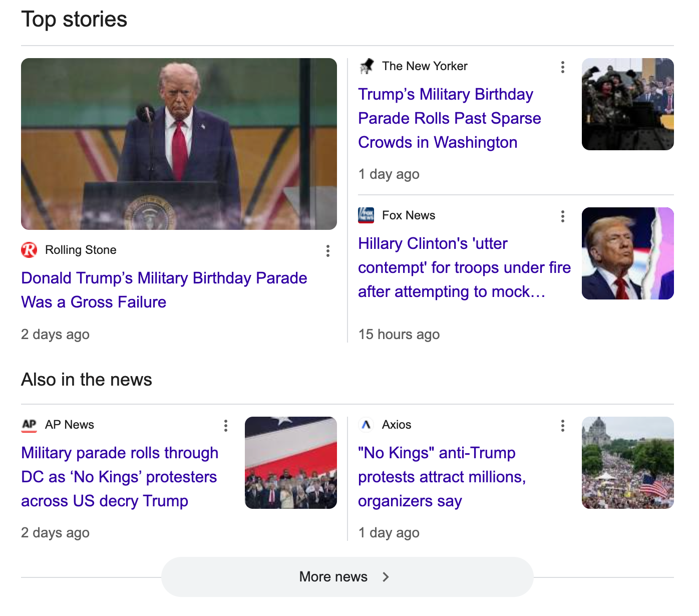Click chevron arrow beside More news

coord(386,577)
